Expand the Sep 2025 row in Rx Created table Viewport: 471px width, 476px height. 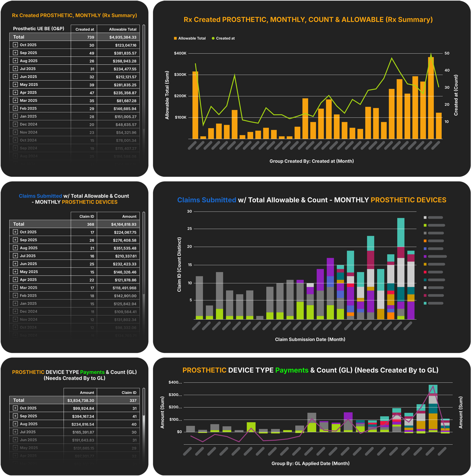[15, 53]
